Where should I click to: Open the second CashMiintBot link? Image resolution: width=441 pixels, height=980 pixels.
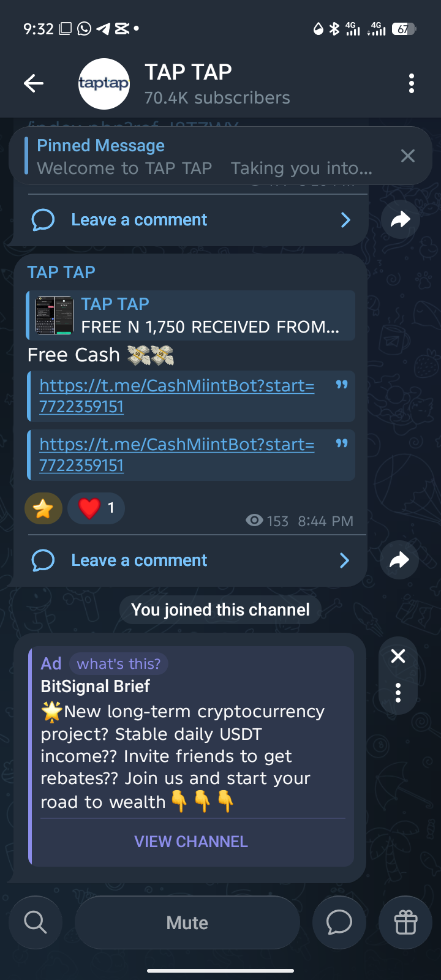177,455
